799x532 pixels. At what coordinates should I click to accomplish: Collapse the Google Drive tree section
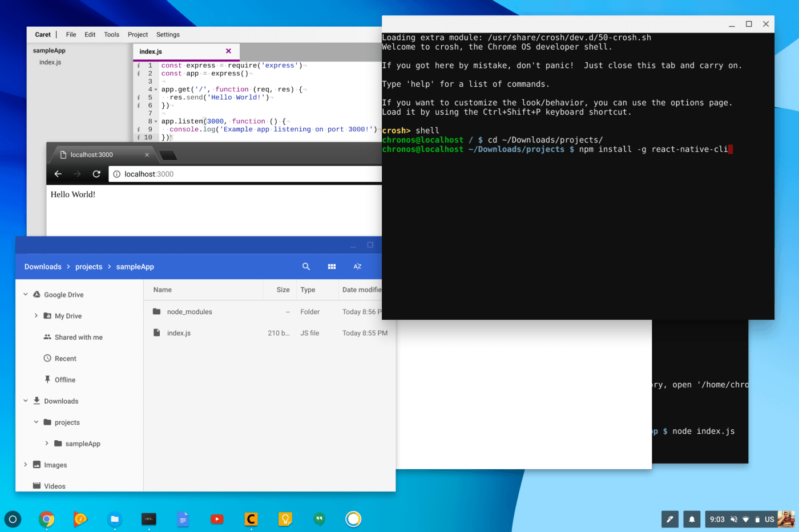(x=26, y=294)
